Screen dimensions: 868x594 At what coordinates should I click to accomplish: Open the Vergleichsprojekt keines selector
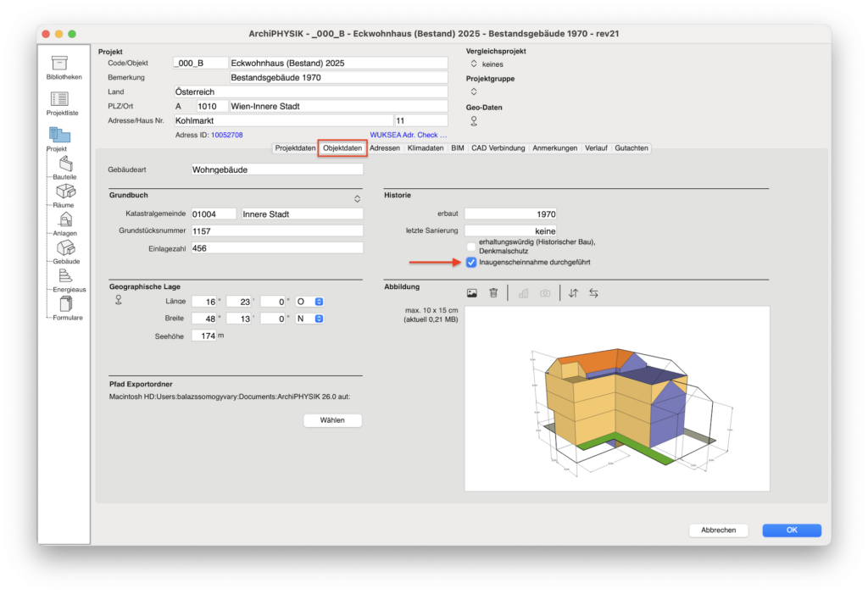point(474,64)
